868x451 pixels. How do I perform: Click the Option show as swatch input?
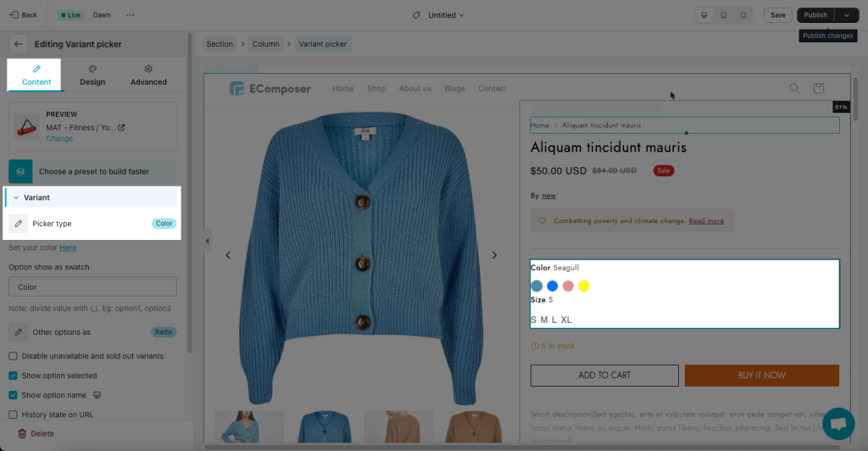click(92, 287)
